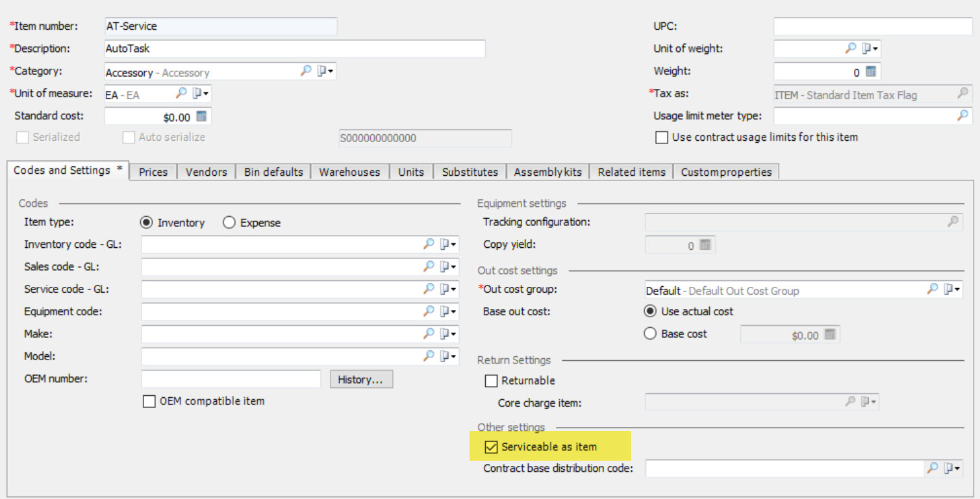Image resolution: width=980 pixels, height=499 pixels.
Task: Choose the Base cost radio option
Action: (x=650, y=334)
